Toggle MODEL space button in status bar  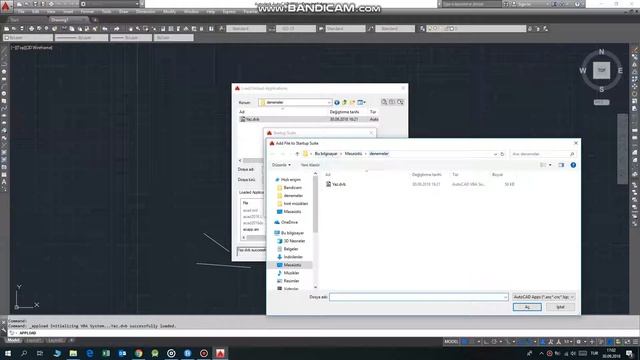click(451, 342)
